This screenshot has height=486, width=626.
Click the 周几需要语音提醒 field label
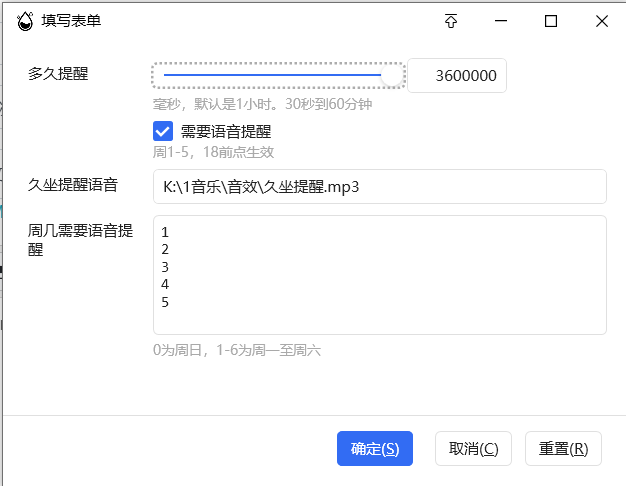click(80, 240)
